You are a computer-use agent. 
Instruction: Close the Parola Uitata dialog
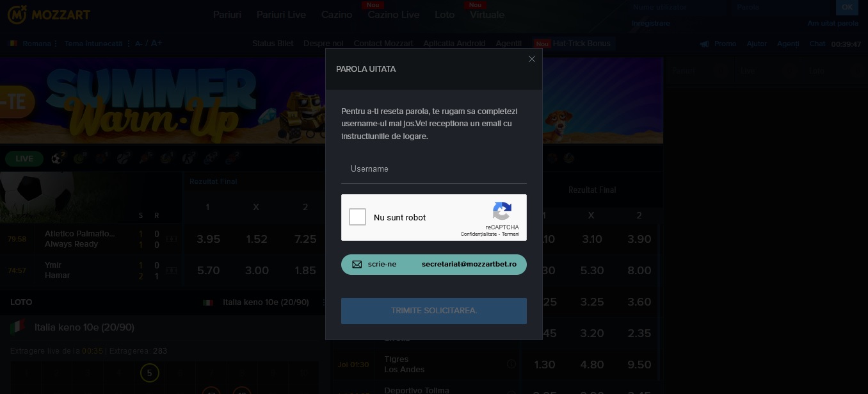coord(531,59)
